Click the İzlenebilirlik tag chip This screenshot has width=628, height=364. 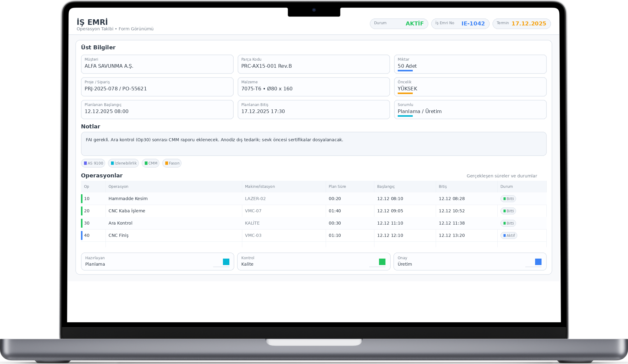[x=123, y=163]
